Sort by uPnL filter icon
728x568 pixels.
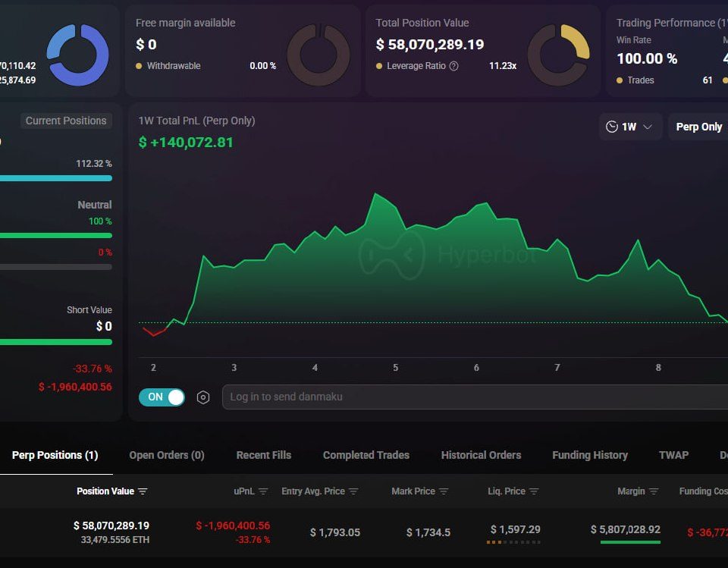[x=263, y=491]
